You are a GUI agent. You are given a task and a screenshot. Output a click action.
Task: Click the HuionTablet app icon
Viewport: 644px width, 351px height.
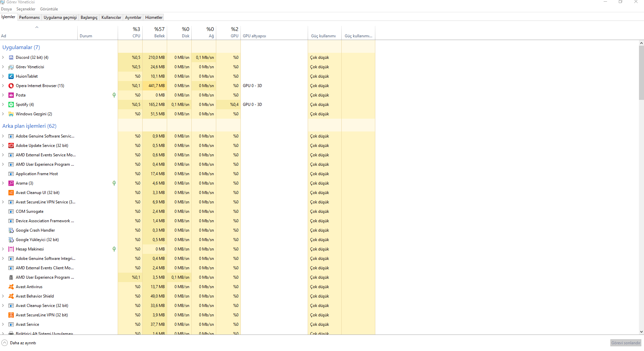point(11,76)
